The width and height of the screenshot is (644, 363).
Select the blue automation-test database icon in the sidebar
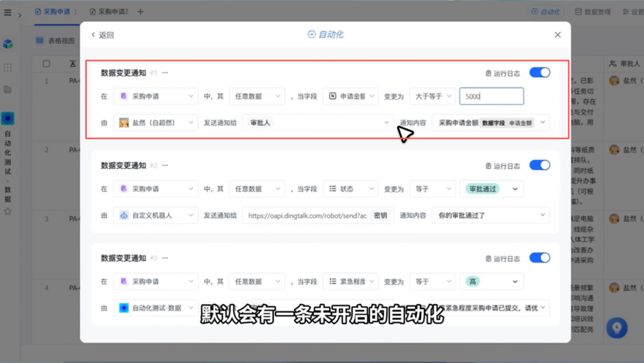tap(8, 118)
